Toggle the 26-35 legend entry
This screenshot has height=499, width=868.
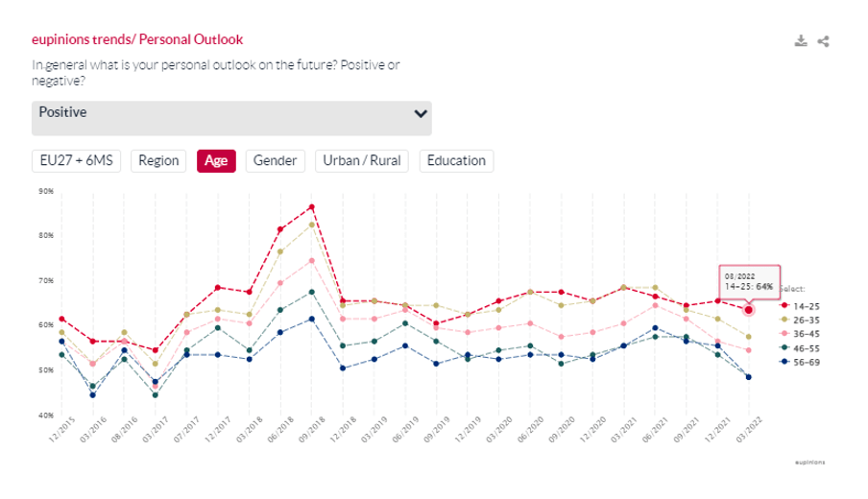click(x=800, y=321)
